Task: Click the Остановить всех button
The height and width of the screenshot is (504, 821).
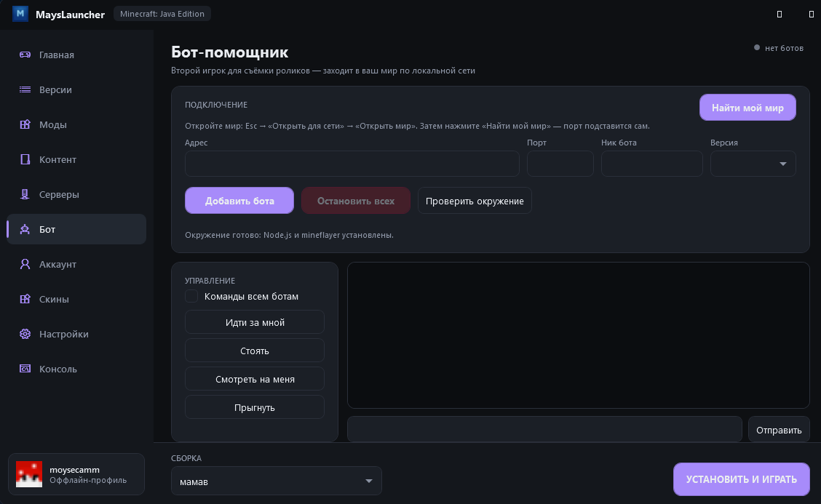Action: click(x=356, y=201)
